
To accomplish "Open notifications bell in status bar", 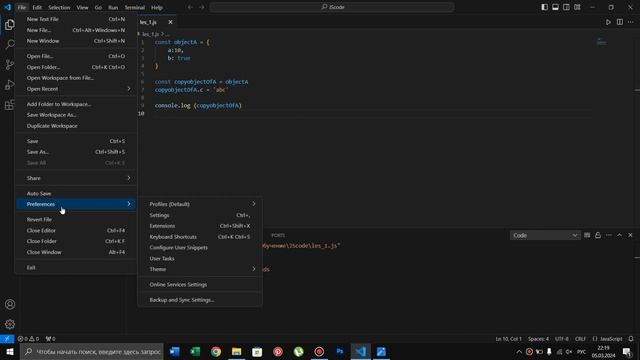I will pyautogui.click(x=631, y=339).
